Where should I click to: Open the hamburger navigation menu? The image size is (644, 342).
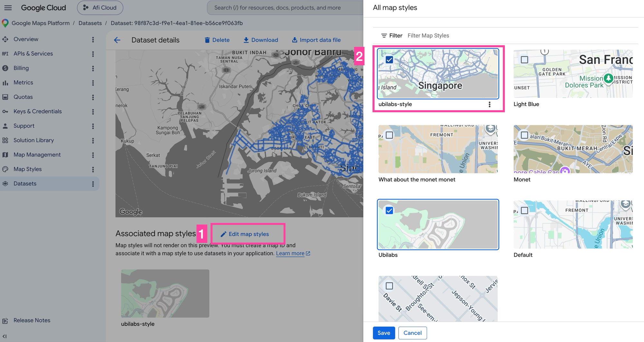8,8
